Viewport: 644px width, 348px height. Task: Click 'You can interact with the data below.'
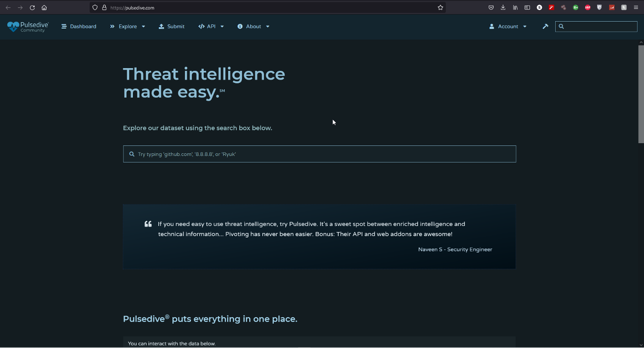(172, 343)
